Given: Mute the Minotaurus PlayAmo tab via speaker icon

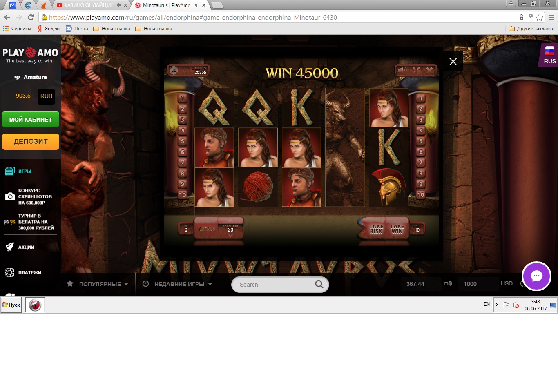Looking at the screenshot, I should click(197, 5).
